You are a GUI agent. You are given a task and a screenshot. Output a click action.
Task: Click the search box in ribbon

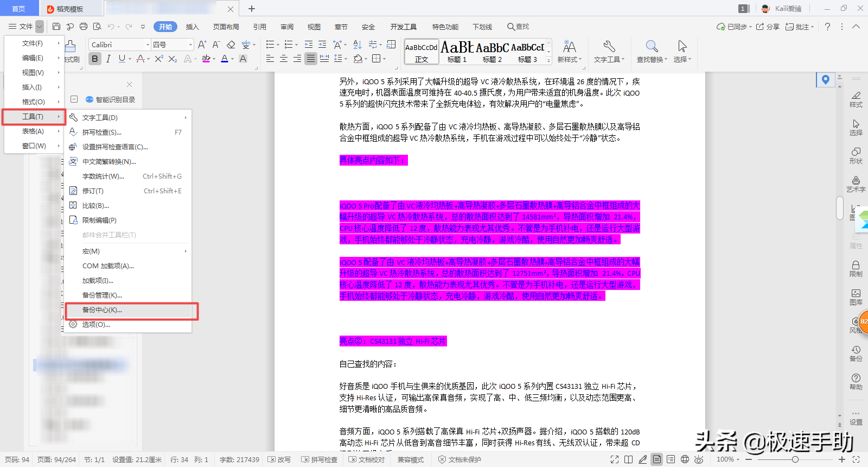[x=518, y=27]
